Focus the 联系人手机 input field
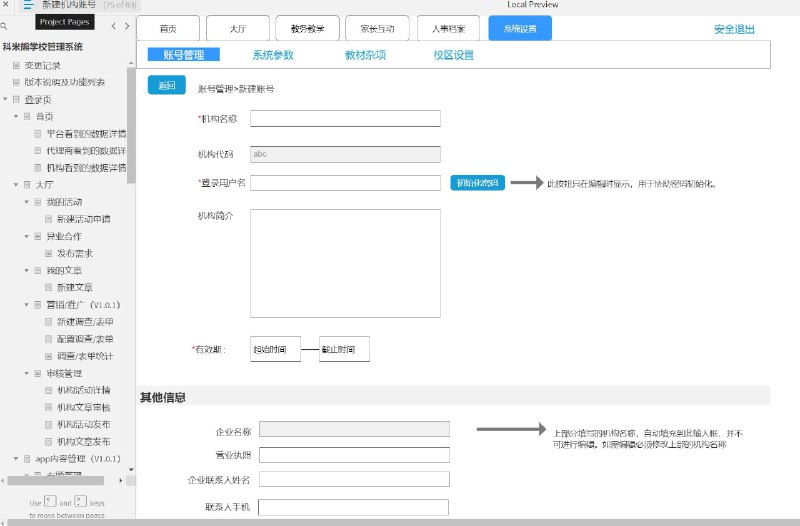Viewport: 800px width, 526px height. click(354, 507)
